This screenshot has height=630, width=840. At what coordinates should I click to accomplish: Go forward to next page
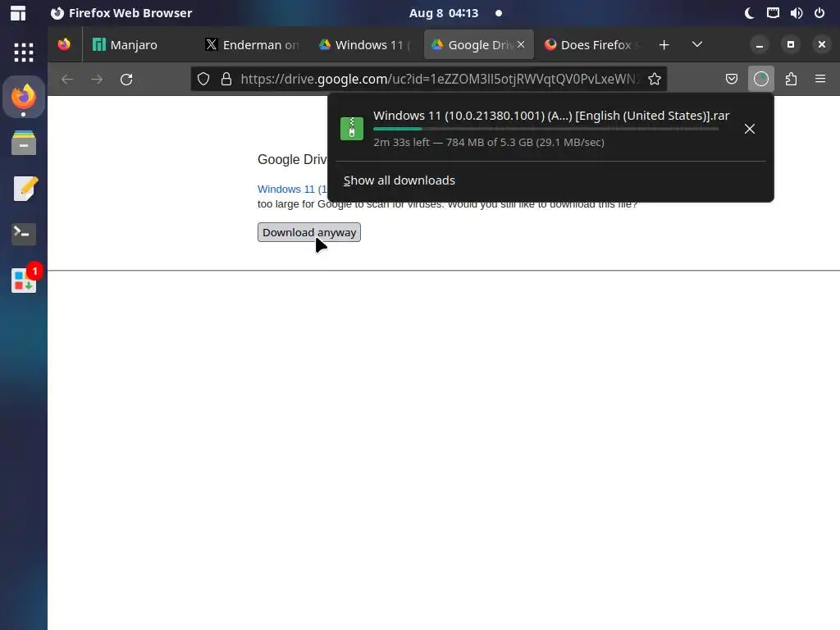tap(97, 80)
